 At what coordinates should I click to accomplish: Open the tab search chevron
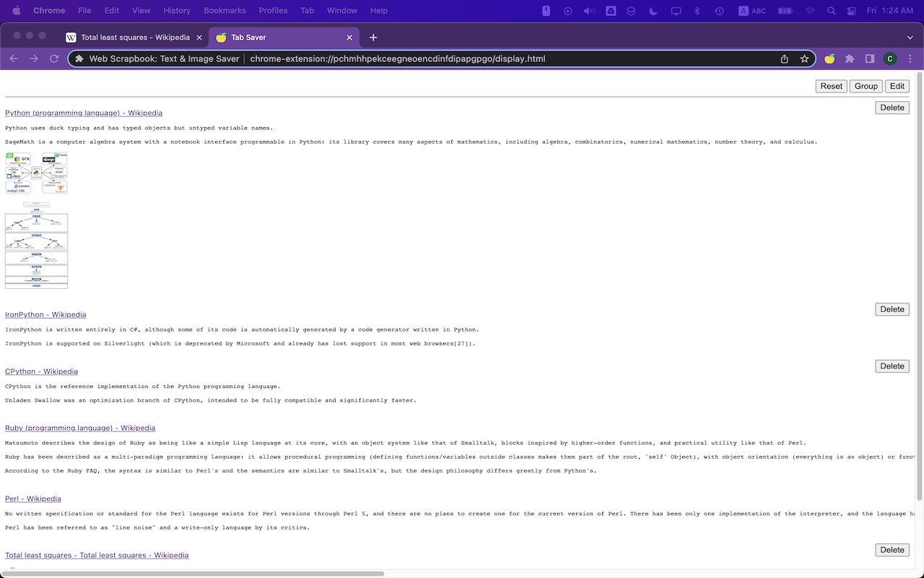pyautogui.click(x=909, y=37)
